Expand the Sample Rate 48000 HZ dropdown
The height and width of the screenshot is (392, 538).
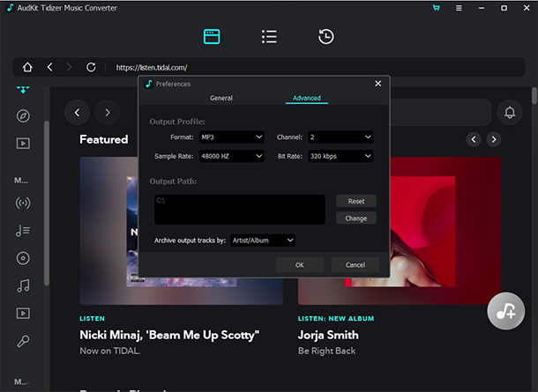coord(232,156)
